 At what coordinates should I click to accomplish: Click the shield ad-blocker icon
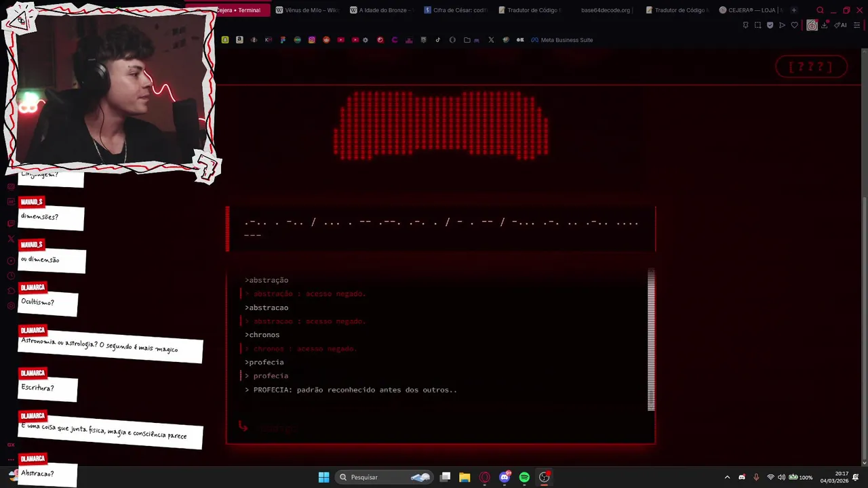click(770, 25)
